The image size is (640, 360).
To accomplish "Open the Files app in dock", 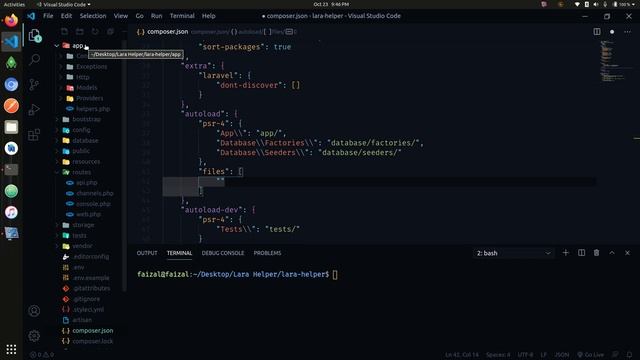I will pos(11,127).
